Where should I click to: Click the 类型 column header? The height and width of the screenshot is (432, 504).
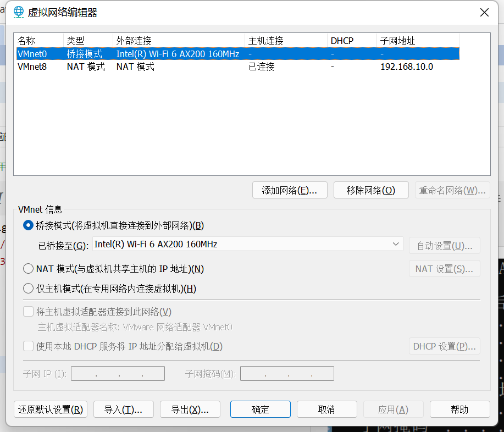pos(88,41)
